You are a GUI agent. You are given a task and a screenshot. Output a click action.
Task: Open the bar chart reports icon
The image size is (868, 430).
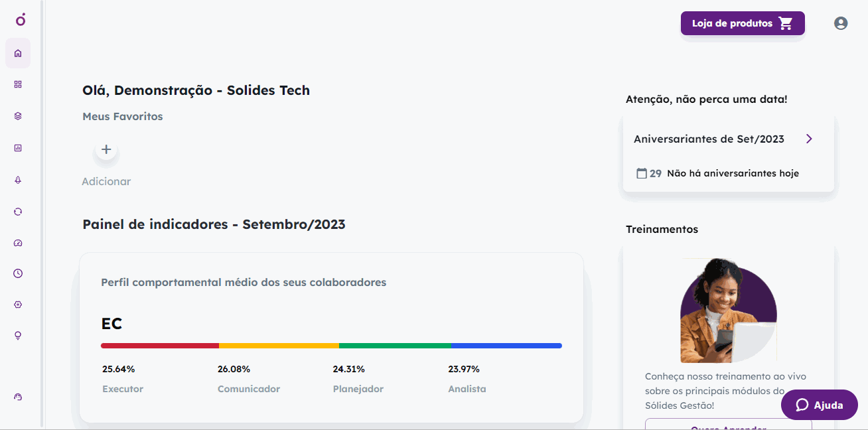coord(18,148)
